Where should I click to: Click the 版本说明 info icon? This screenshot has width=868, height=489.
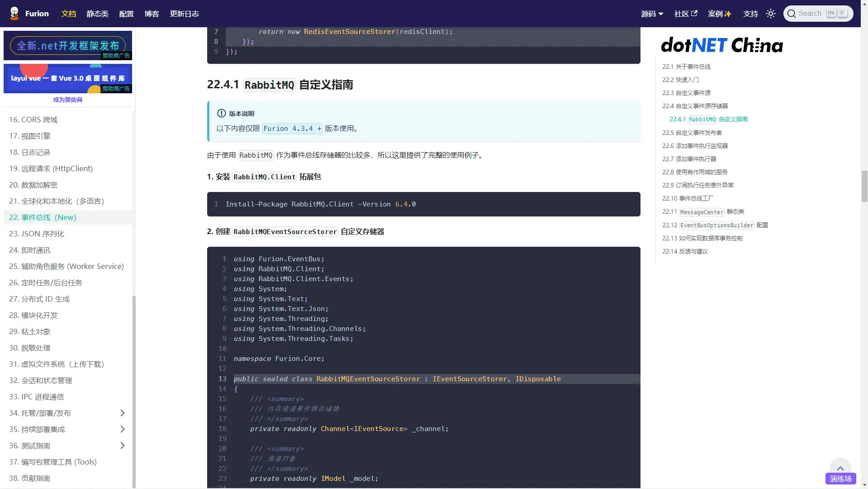221,113
